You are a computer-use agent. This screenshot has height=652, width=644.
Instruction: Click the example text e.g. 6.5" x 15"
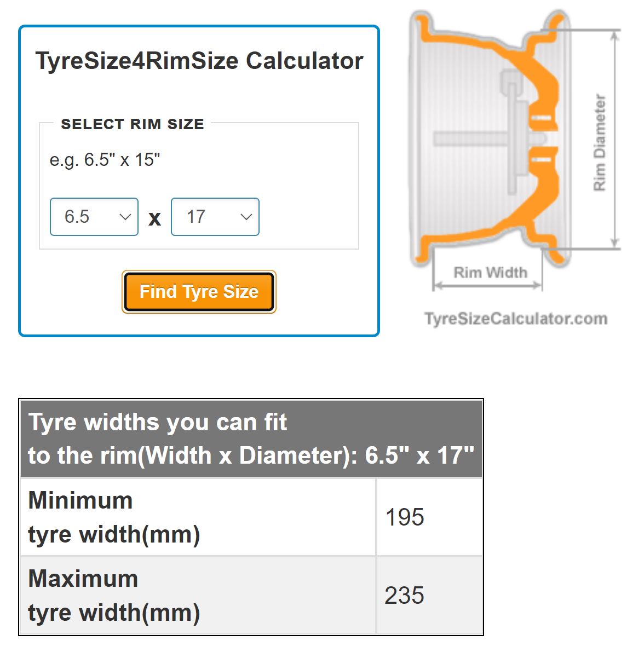105,160
